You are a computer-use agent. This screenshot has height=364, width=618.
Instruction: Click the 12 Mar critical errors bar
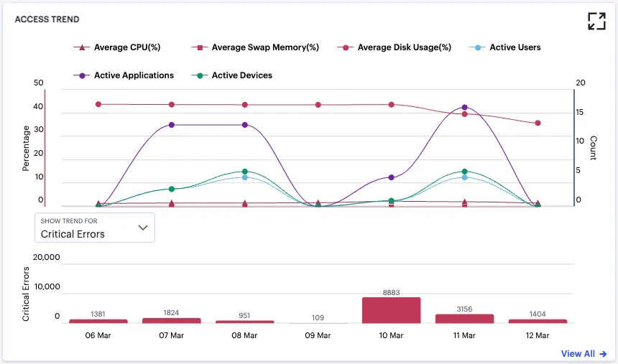[538, 322]
